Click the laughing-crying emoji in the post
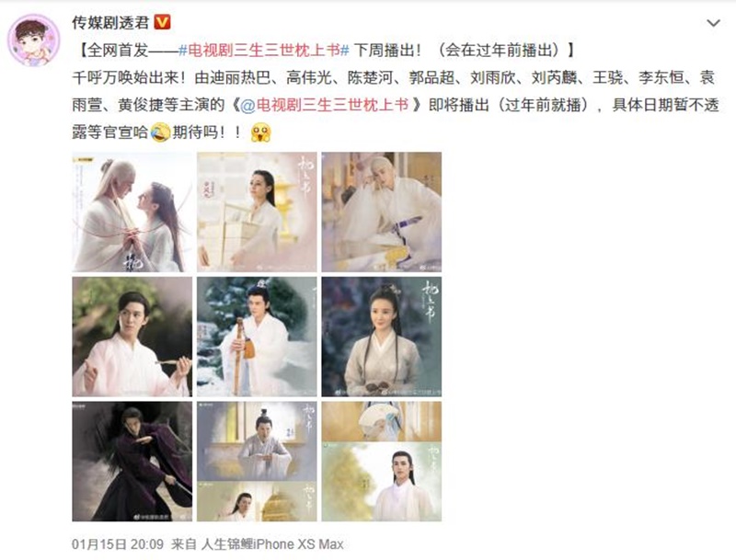 (160, 132)
